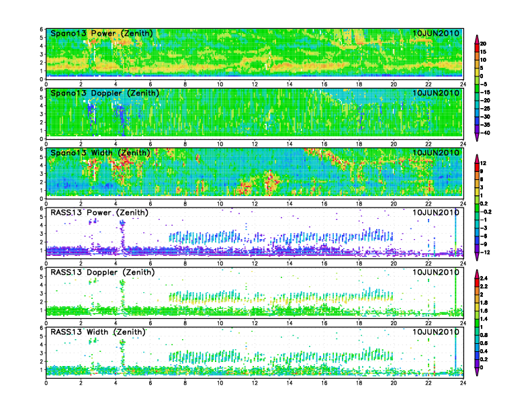Click the "0.2" label on the middle colorbar
Image resolution: width=532 pixels, height=411 pixels.
pyautogui.click(x=484, y=203)
